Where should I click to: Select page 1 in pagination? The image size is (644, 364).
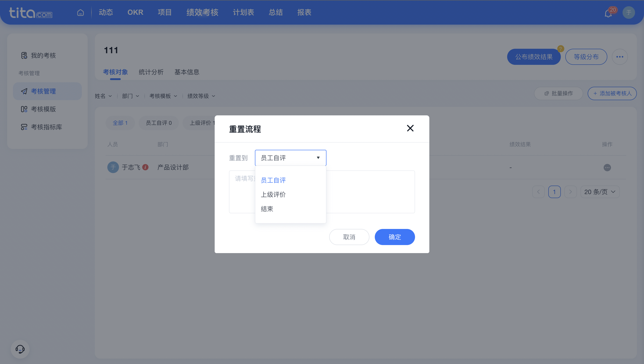click(554, 192)
